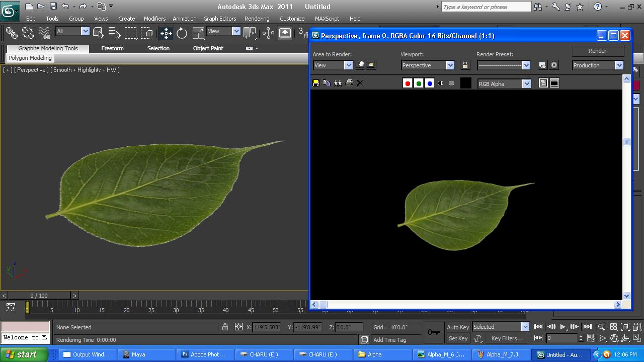This screenshot has height=362, width=644.
Task: Toggle the red channel in render window
Action: (x=408, y=83)
